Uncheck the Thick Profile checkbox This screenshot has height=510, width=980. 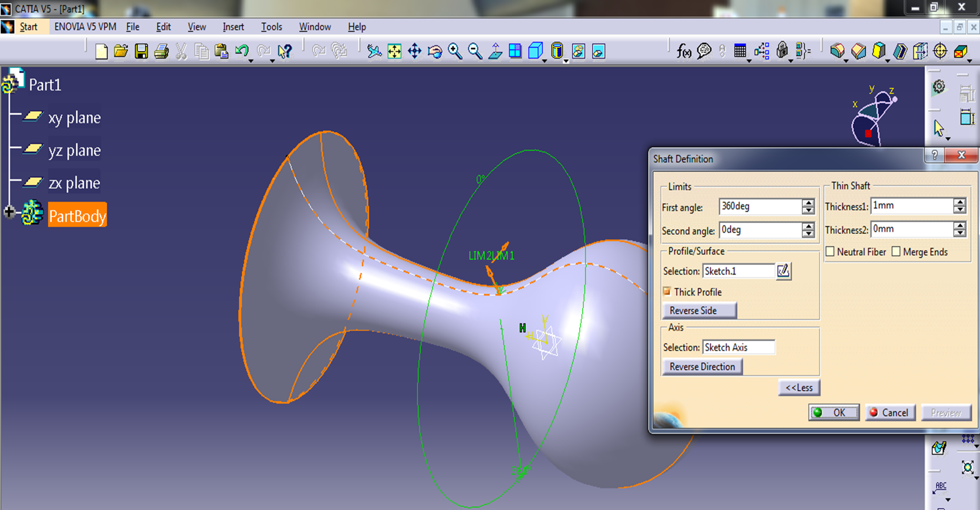pos(667,291)
